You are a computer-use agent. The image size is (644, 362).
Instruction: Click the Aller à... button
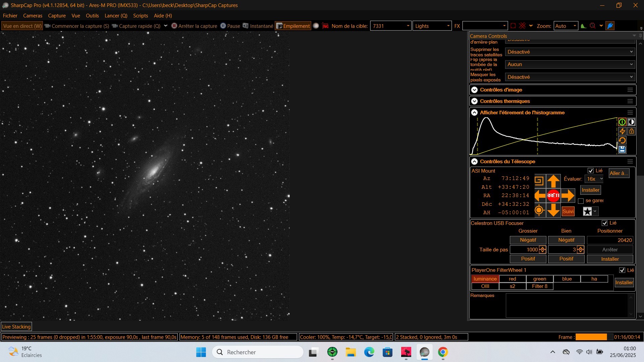(619, 173)
